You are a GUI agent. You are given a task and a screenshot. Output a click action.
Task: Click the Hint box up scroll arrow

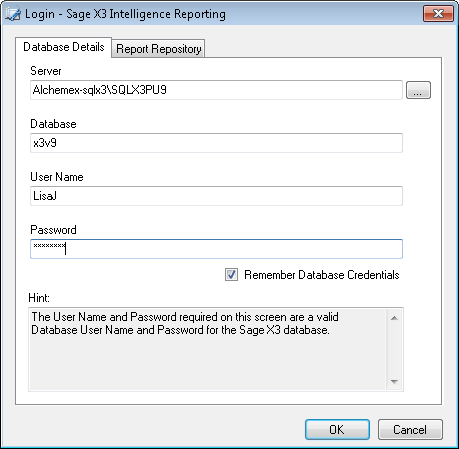394,318
